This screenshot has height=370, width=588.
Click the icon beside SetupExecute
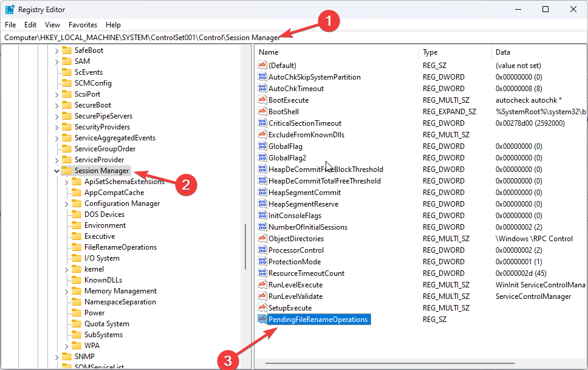262,307
